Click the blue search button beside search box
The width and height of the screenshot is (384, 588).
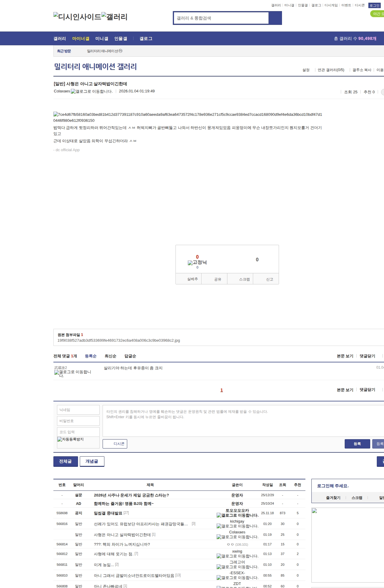(275, 18)
